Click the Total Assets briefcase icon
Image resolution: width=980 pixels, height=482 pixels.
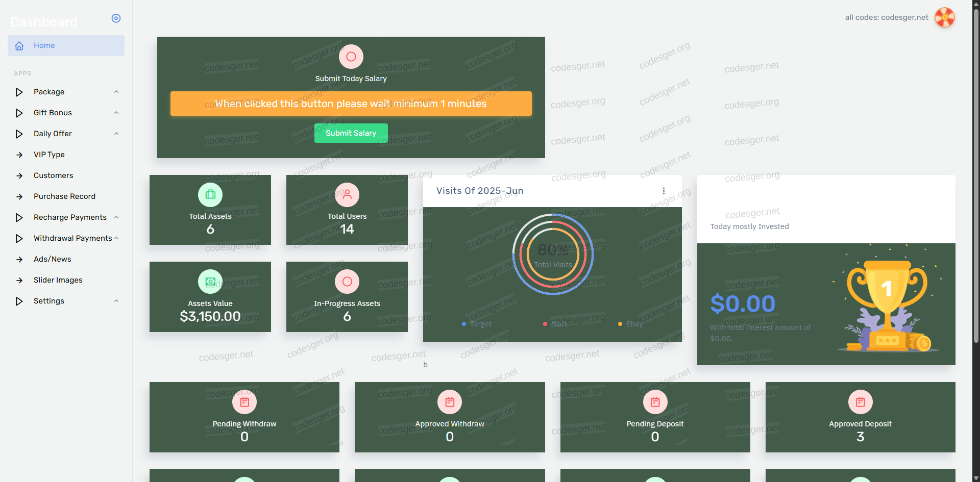[x=210, y=195]
